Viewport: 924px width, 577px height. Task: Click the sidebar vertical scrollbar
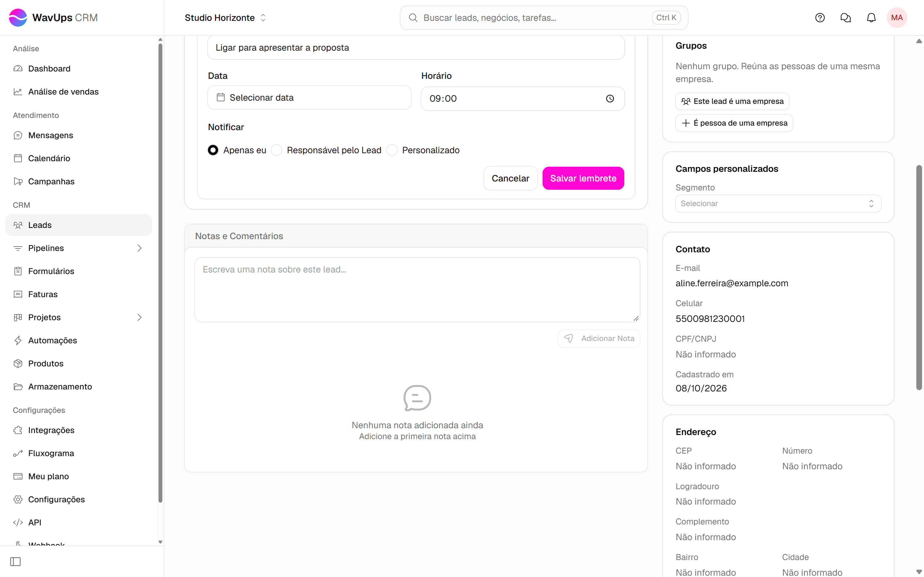pyautogui.click(x=160, y=273)
